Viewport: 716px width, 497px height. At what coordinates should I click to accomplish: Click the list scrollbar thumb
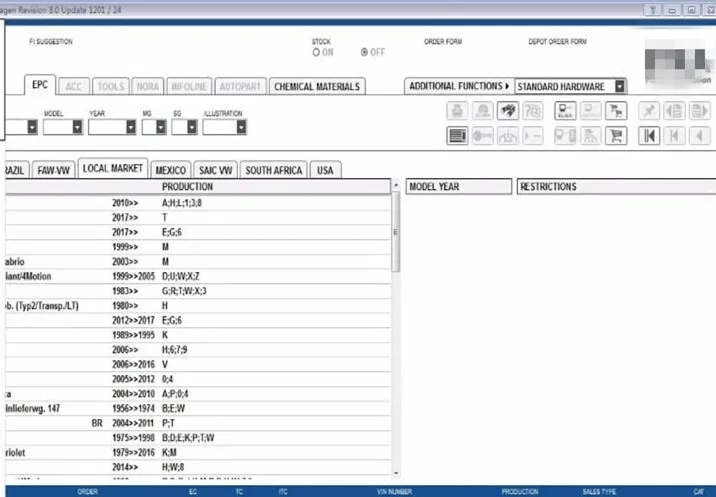(x=396, y=232)
